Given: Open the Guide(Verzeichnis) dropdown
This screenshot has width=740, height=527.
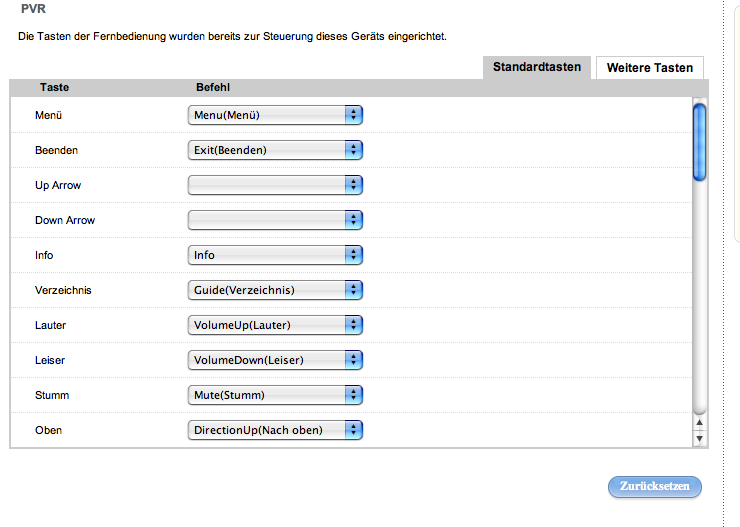Looking at the screenshot, I should click(275, 290).
